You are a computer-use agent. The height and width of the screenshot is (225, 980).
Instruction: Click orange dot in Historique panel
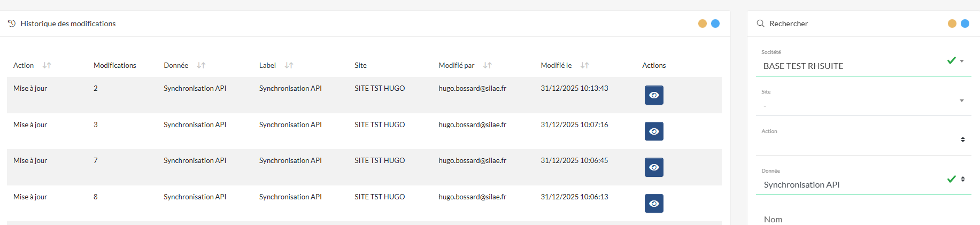pos(703,24)
